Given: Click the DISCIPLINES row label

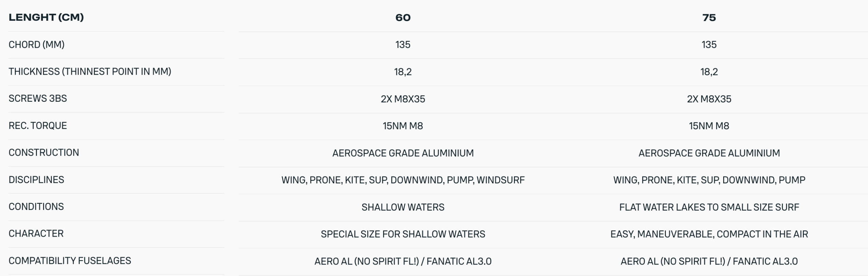Looking at the screenshot, I should 36,180.
